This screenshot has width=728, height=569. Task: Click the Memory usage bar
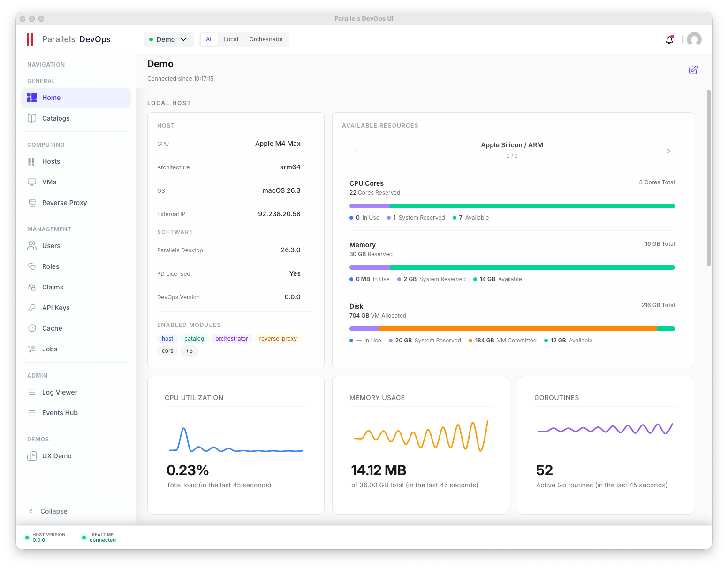pos(512,267)
